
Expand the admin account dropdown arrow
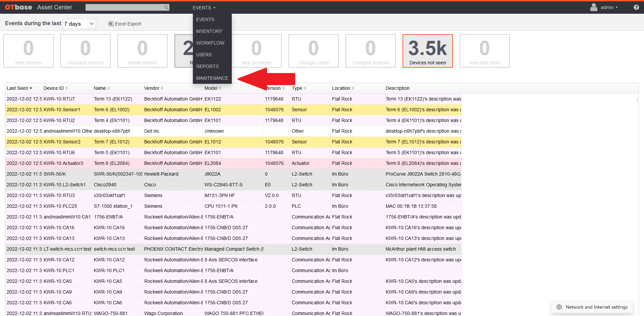pyautogui.click(x=616, y=7)
